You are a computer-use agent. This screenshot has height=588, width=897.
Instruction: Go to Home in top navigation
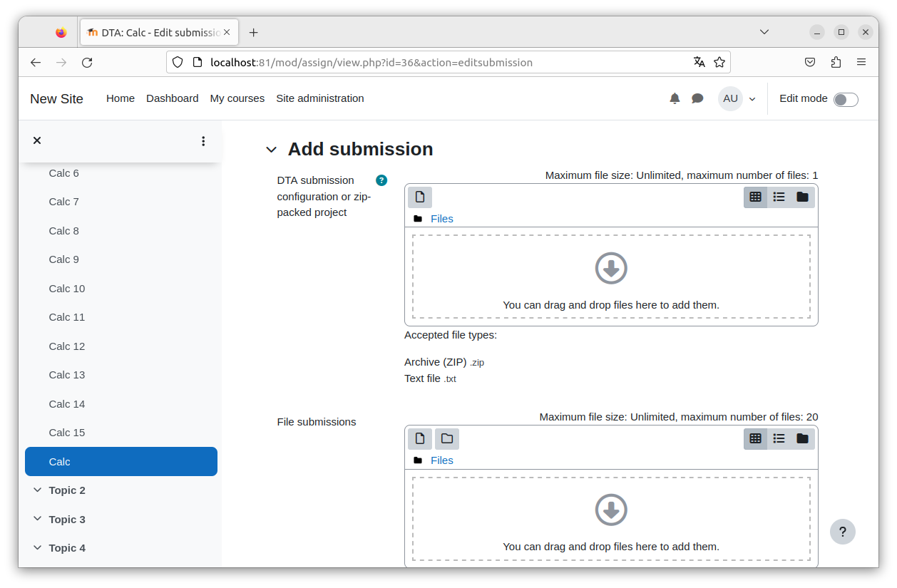121,98
